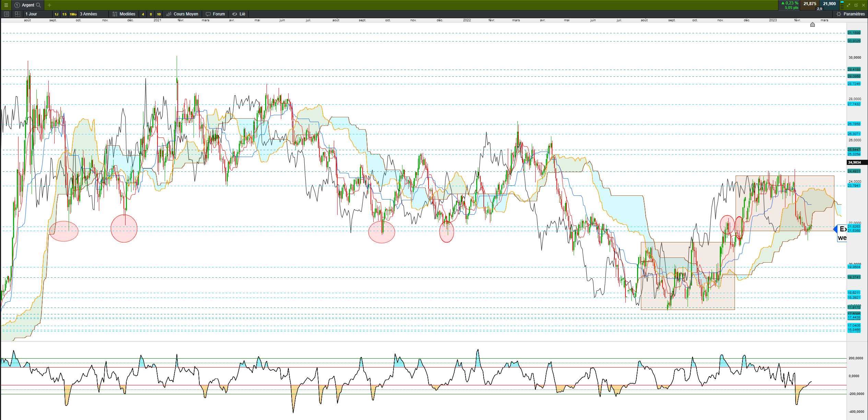Open the market depth bars icon
Image resolution: width=868 pixels, height=420 pixels.
pyautogui.click(x=842, y=5)
